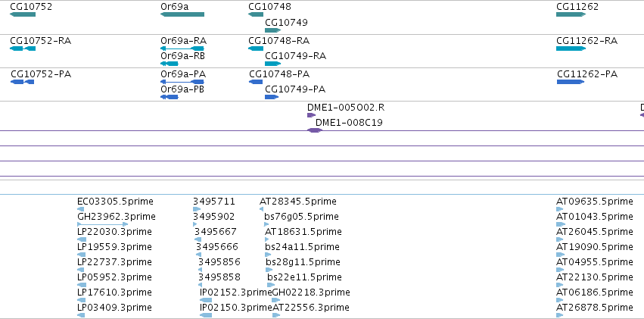644x319 pixels.
Task: Click the Or69a-PA protein label
Action: 183,74
